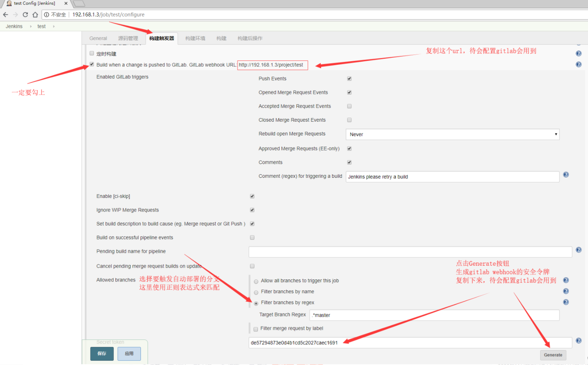Switch to the 构建后操作 tab

point(250,38)
